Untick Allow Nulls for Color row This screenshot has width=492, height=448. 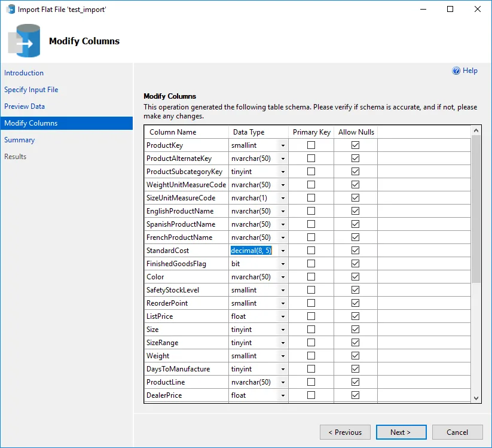click(355, 277)
